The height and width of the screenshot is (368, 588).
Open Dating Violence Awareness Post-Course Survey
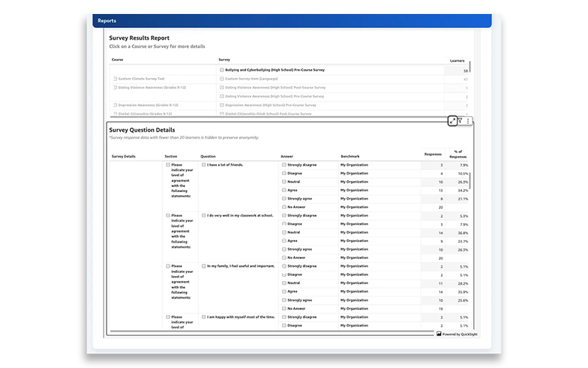click(x=274, y=88)
